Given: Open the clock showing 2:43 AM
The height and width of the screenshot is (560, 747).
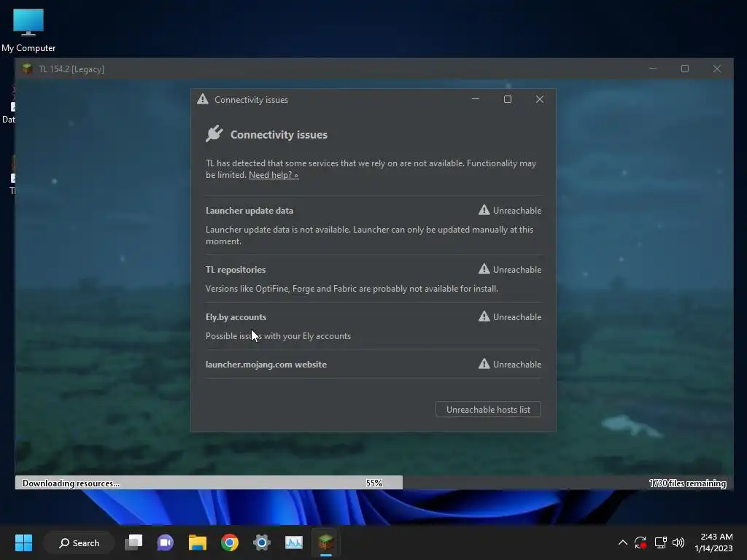Looking at the screenshot, I should [x=713, y=542].
